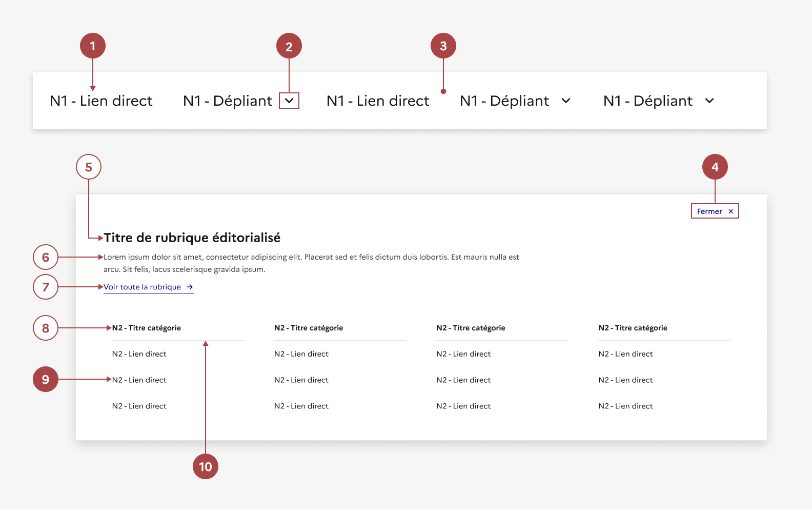Open the middle N1 - Dépliant chevron
The image size is (812, 509).
pos(566,101)
